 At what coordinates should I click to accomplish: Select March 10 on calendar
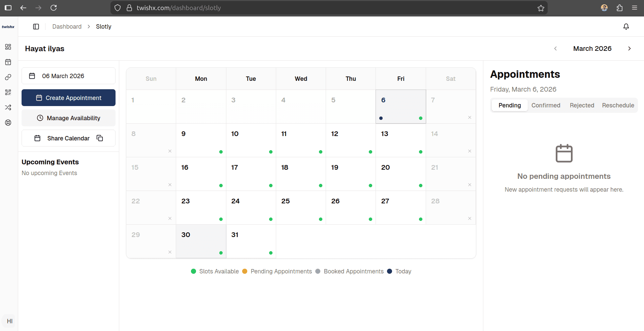(x=251, y=140)
